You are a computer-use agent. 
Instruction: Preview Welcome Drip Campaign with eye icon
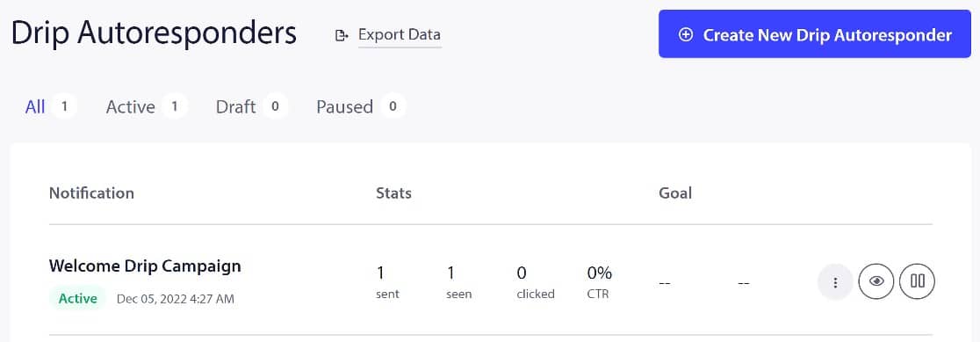point(876,281)
